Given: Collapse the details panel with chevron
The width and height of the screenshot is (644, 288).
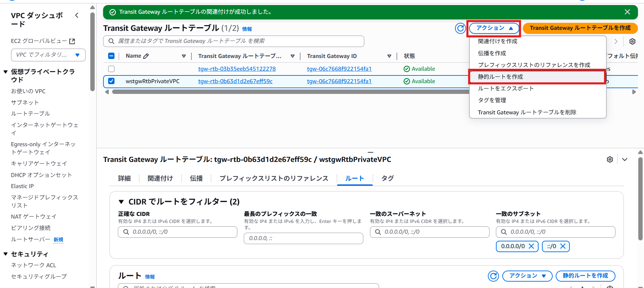Looking at the screenshot, I should pos(625,160).
